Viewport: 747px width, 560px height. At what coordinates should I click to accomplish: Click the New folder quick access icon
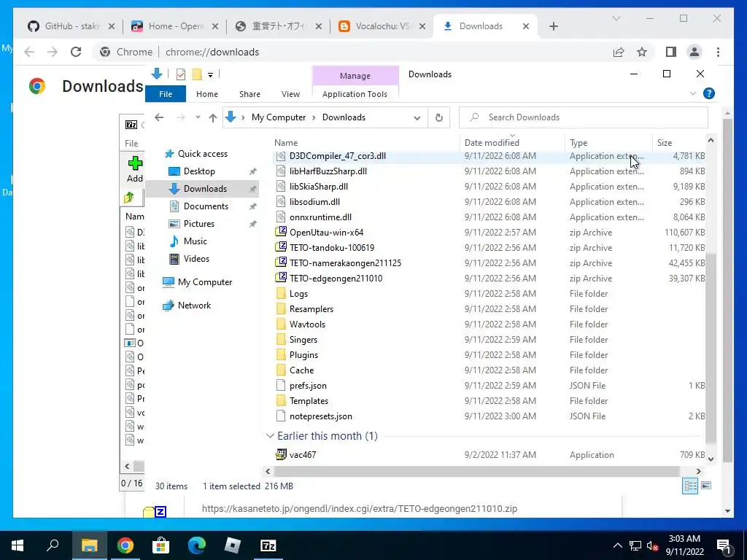(197, 74)
